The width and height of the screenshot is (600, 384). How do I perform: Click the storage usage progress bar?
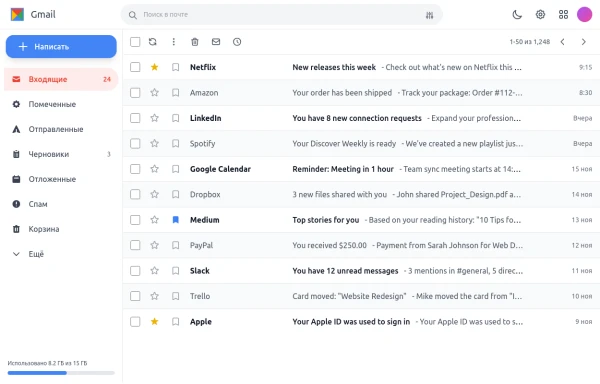61,373
